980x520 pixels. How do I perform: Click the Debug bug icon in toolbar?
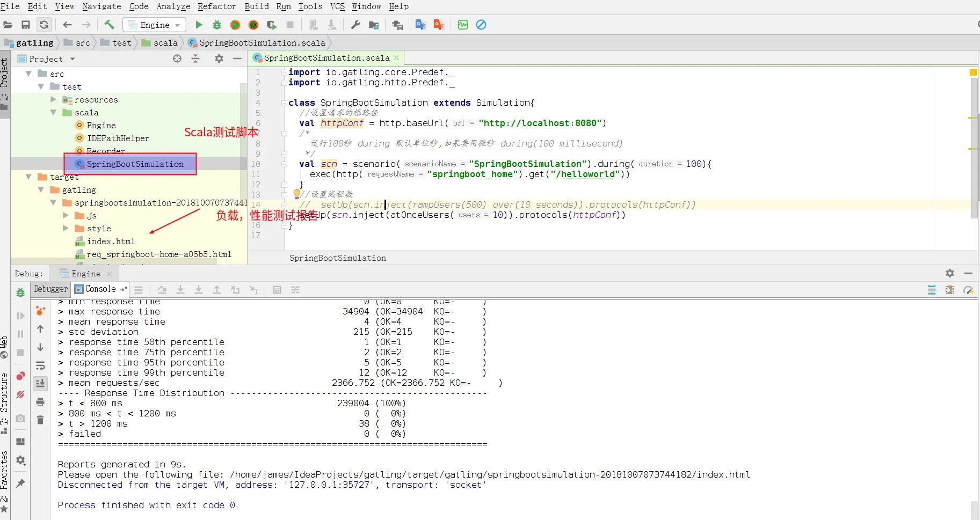coord(217,25)
